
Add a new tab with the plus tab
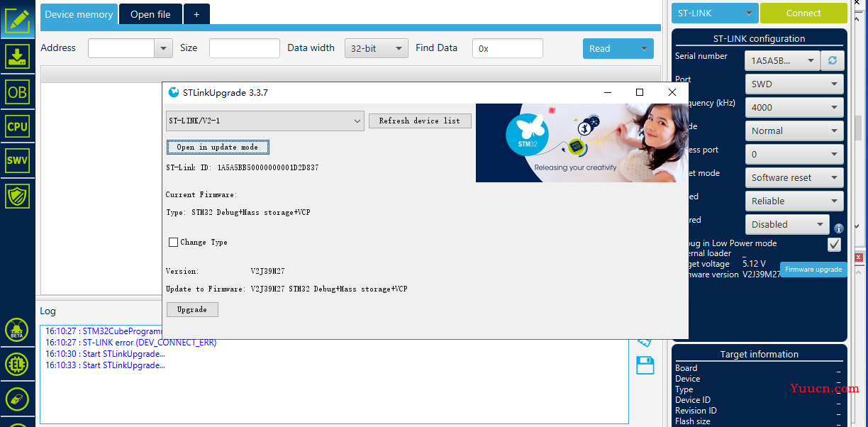tap(196, 14)
